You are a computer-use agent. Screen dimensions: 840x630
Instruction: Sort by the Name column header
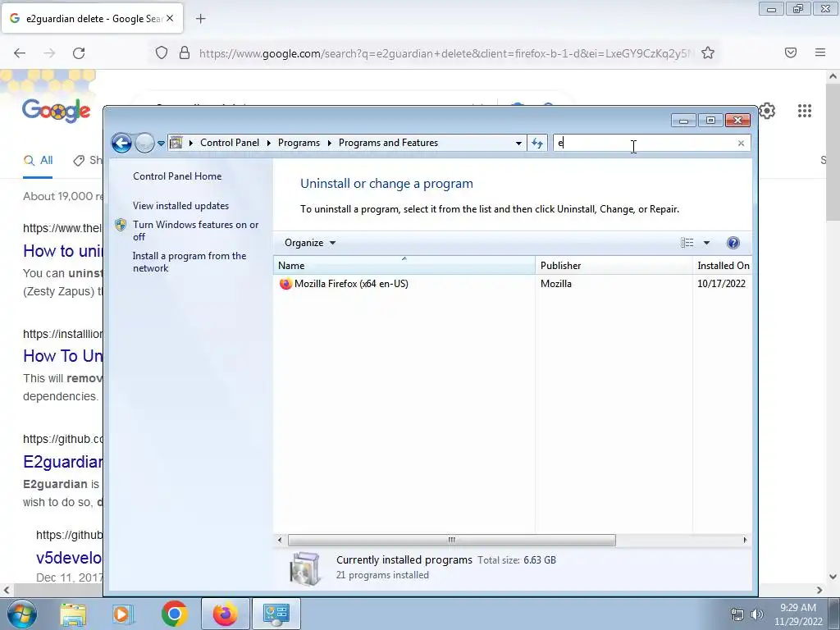(404, 265)
